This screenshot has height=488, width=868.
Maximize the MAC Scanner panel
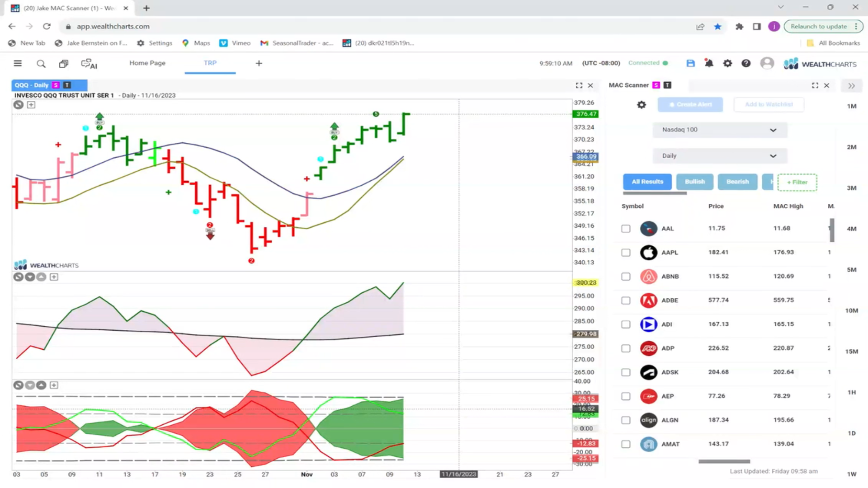pos(815,85)
